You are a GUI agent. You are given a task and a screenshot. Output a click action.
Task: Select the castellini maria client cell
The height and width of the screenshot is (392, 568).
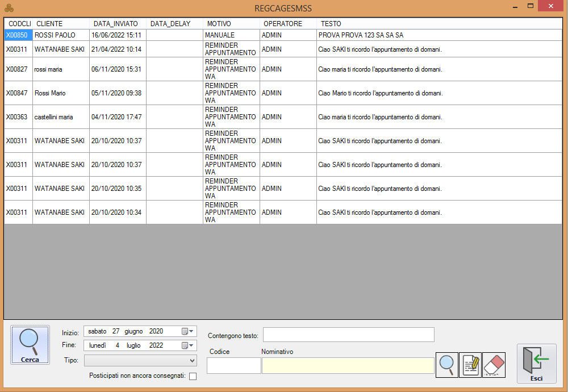pyautogui.click(x=54, y=117)
